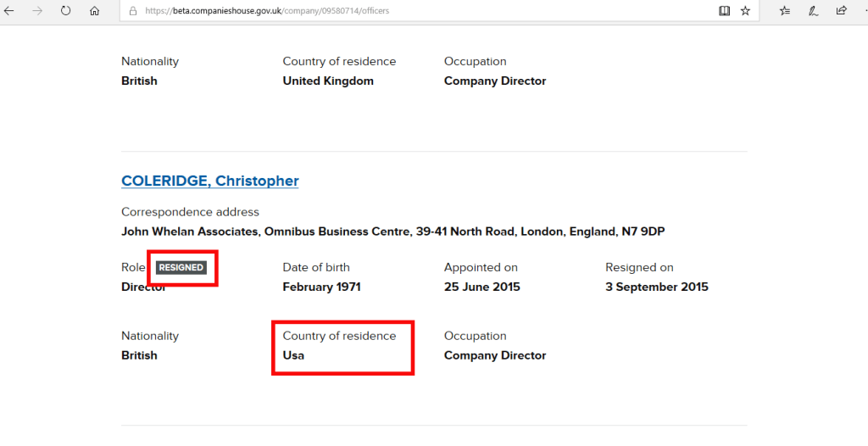Go to the browser home page
Image resolution: width=868 pixels, height=446 pixels.
pyautogui.click(x=94, y=11)
